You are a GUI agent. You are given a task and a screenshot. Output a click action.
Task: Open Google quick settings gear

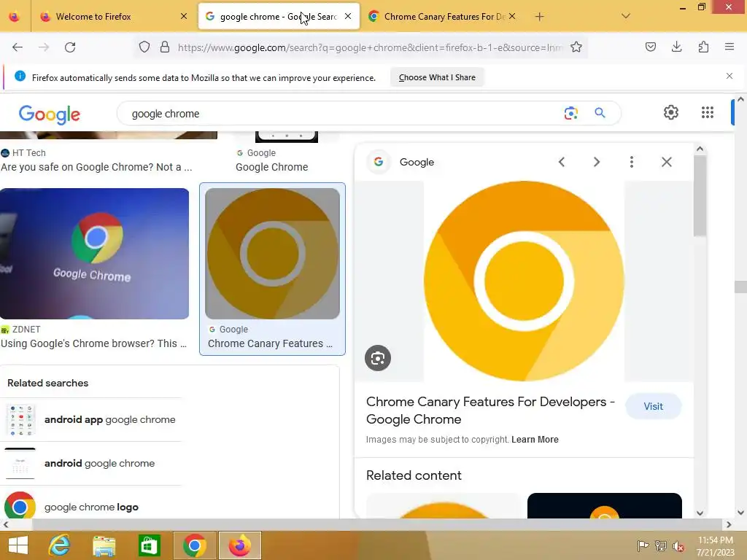point(671,112)
